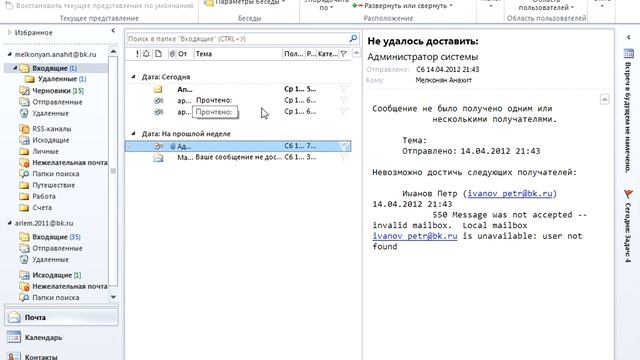The image size is (640, 360).
Task: Sort by importance column (exclamation icon)
Action: click(137, 53)
